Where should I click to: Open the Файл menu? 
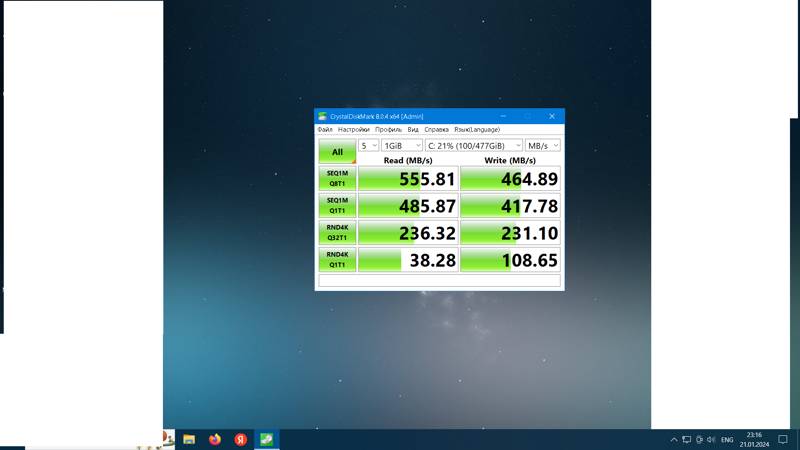[325, 130]
